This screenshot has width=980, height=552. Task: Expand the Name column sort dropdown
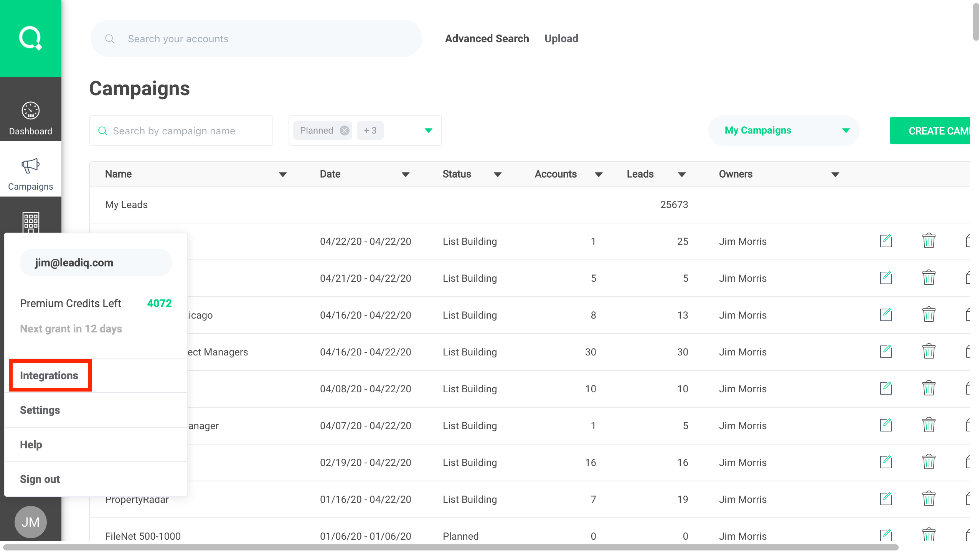click(283, 174)
